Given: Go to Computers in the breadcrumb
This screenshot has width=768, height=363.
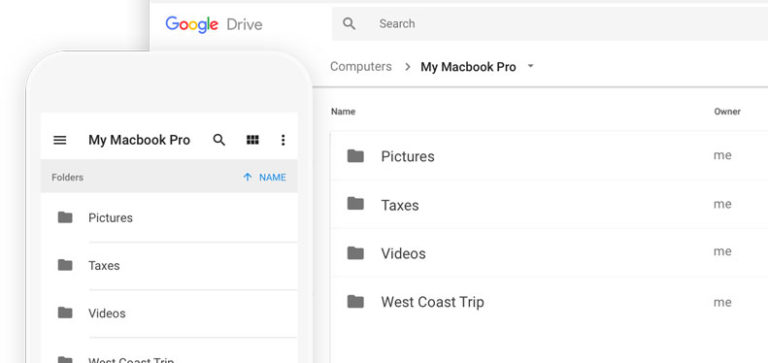Looking at the screenshot, I should [x=361, y=67].
